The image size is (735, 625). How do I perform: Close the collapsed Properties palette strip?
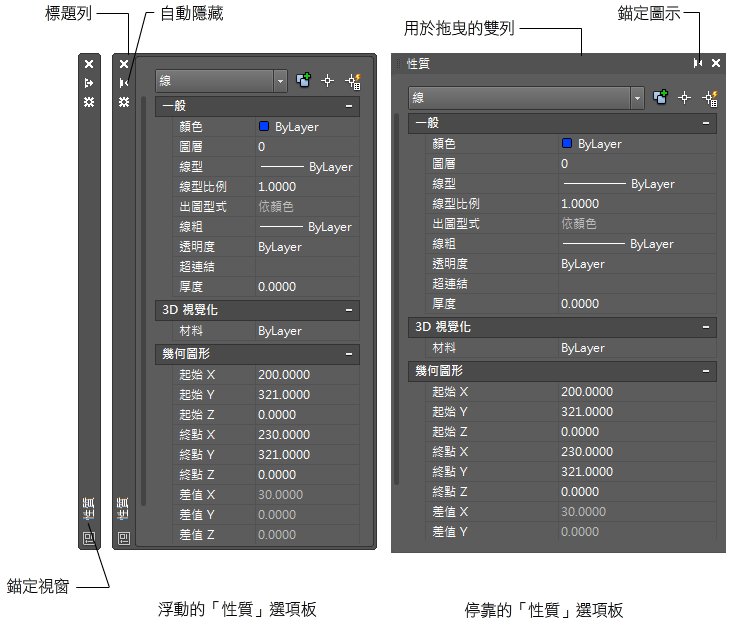pos(89,64)
